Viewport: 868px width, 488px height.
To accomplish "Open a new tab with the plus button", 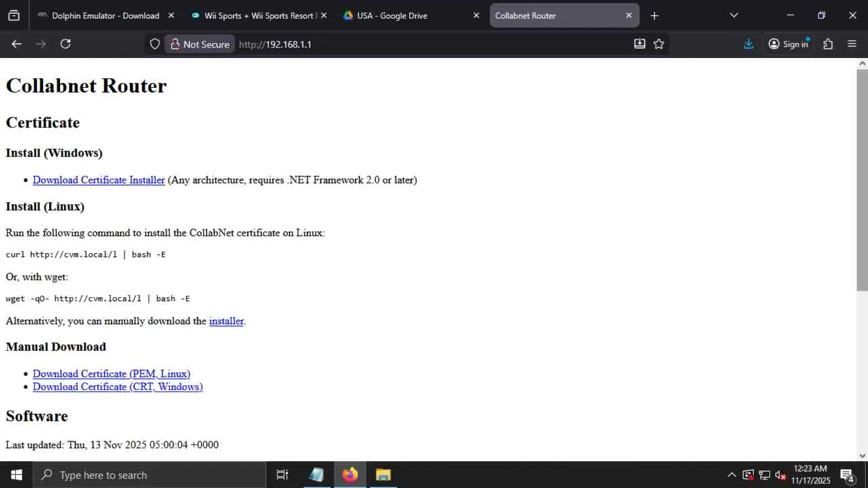I will pos(654,16).
